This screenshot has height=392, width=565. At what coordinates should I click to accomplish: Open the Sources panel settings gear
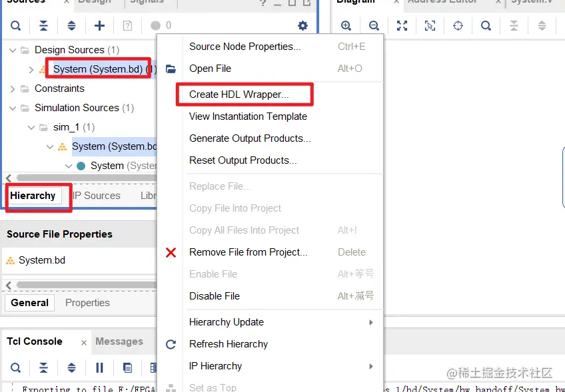tap(302, 25)
